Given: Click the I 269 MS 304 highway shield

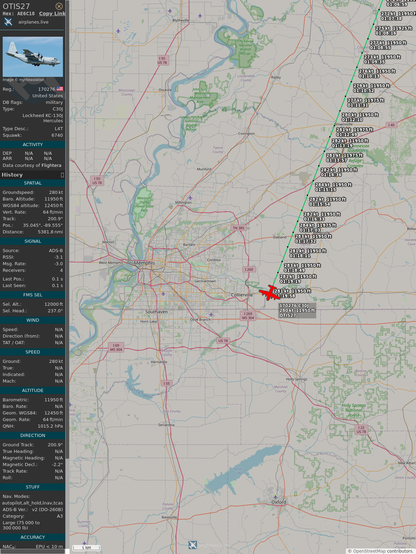Looking at the screenshot, I should (248, 316).
